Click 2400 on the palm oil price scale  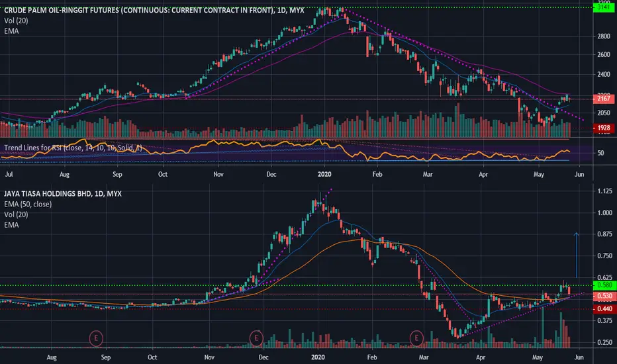click(604, 74)
